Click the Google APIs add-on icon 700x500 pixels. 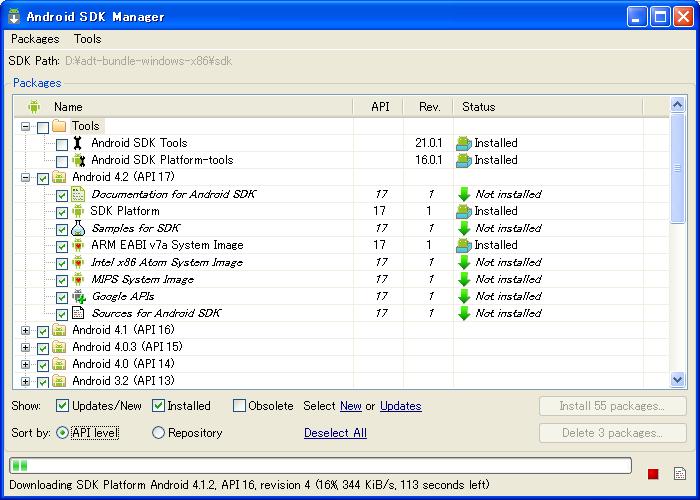coord(79,296)
